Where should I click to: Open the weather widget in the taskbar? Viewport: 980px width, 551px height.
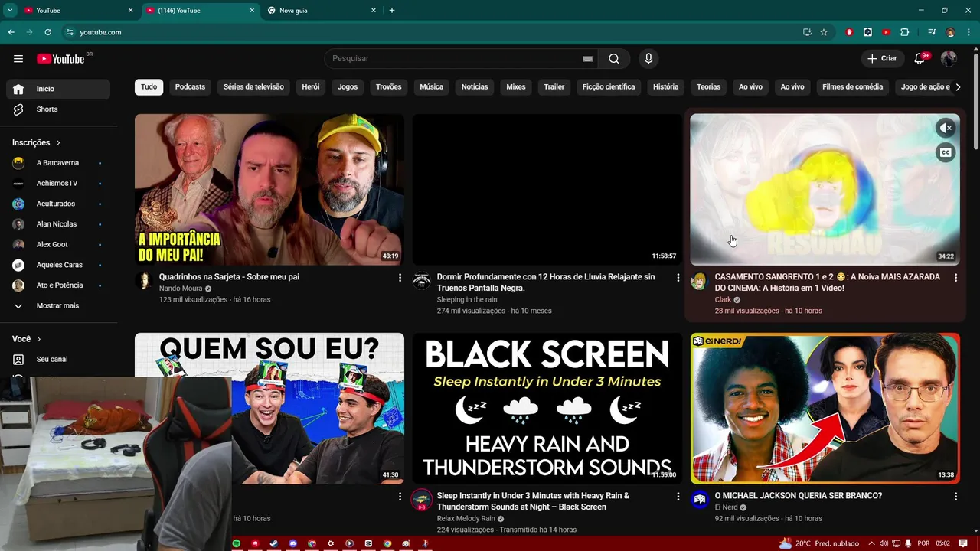click(818, 543)
